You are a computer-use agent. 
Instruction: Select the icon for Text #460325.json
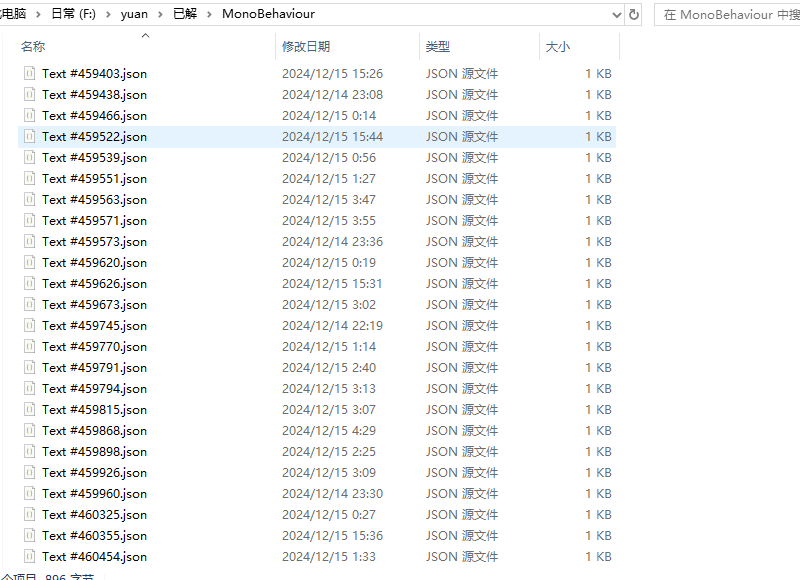click(x=30, y=515)
